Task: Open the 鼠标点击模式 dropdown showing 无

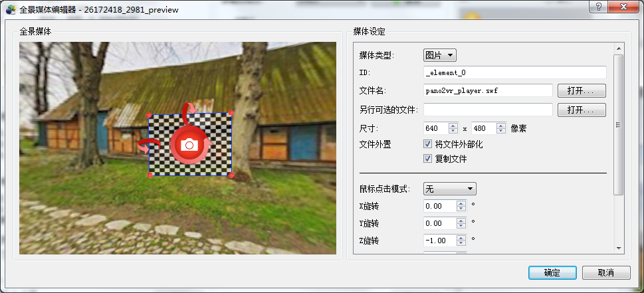Action: 450,189
